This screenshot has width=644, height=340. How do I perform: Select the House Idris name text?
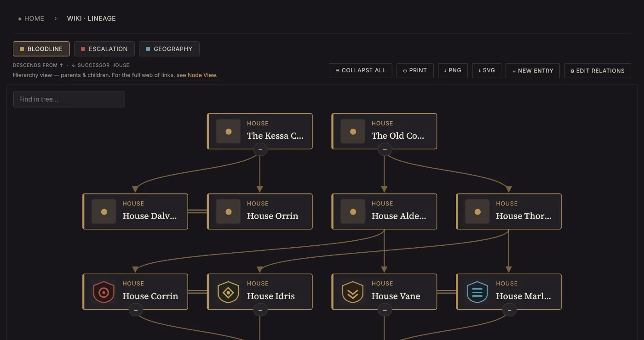point(271,296)
